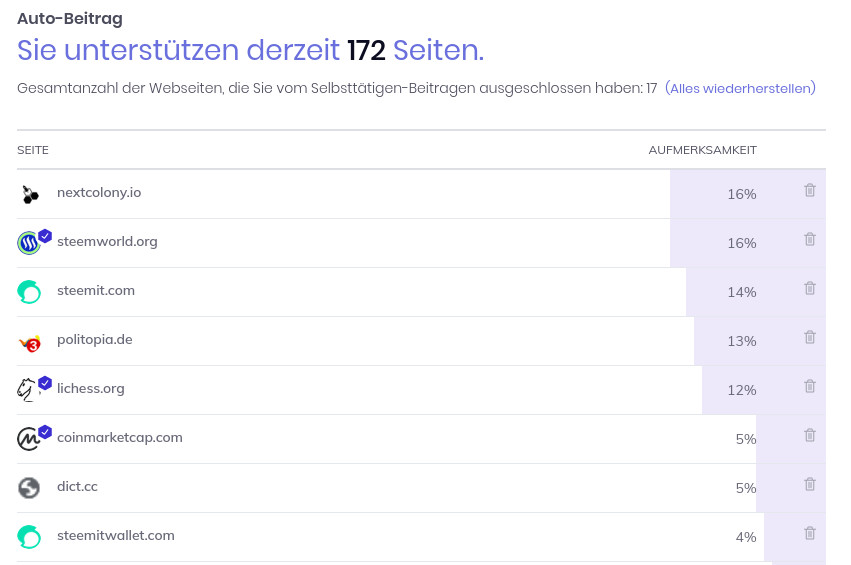Click the verified checkmark badge on lichess.org
851x565 pixels.
pos(45,383)
